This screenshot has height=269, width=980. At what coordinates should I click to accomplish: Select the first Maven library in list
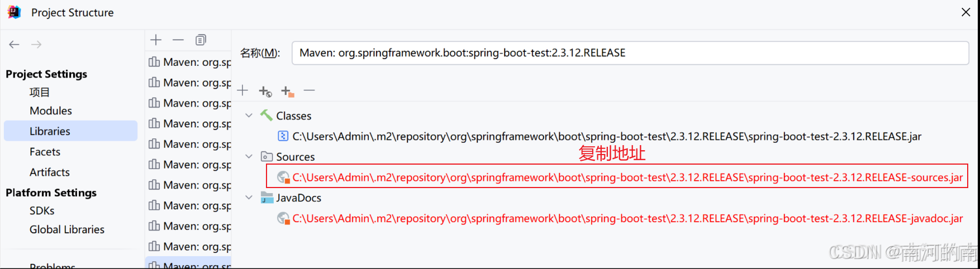coord(189,62)
